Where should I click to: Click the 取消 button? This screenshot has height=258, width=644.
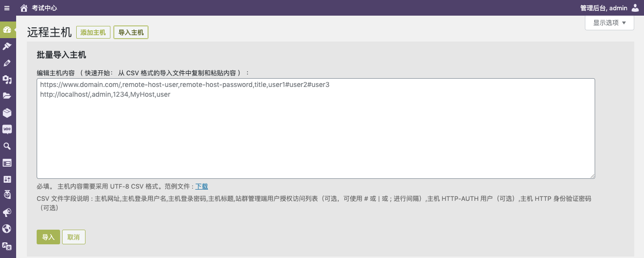coord(74,237)
